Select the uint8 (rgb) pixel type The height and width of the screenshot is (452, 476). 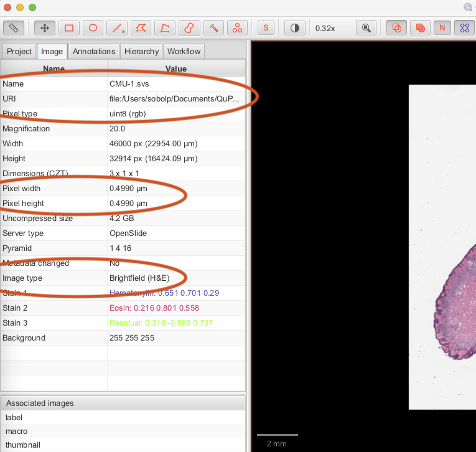(128, 113)
